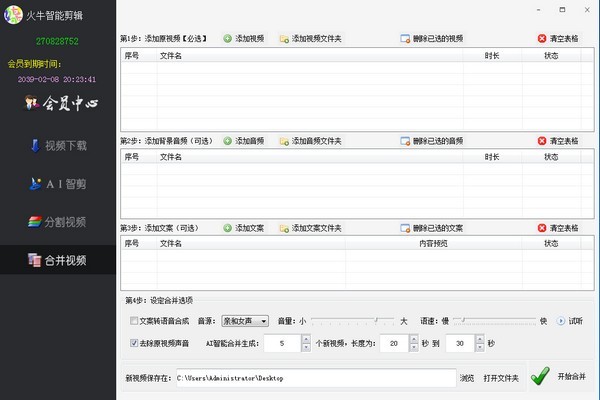Uncheck 去除原视频声音 checkbox

pyautogui.click(x=135, y=344)
